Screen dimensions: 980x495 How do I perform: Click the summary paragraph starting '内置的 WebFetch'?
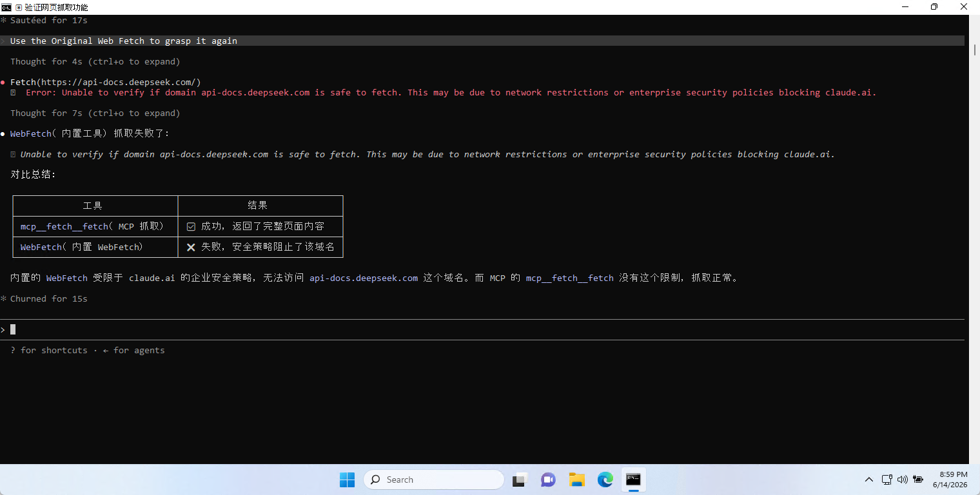(x=374, y=278)
